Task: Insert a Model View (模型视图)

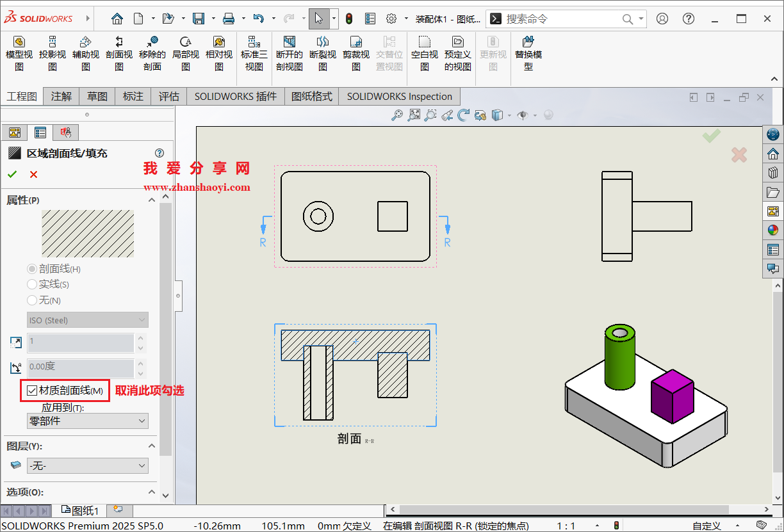Action: coord(19,53)
